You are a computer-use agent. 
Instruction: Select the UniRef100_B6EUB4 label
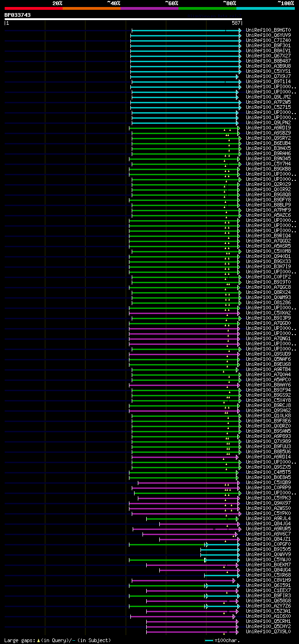268,143
